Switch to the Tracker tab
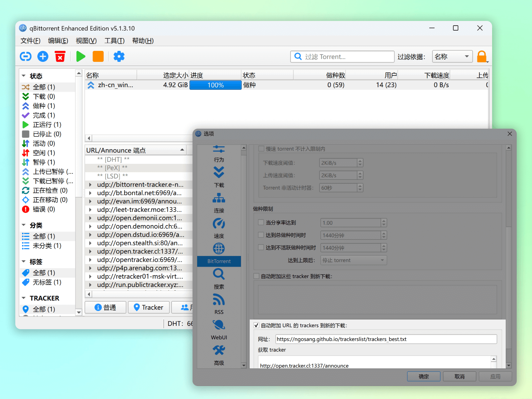Image resolution: width=532 pixels, height=399 pixels. pyautogui.click(x=148, y=308)
